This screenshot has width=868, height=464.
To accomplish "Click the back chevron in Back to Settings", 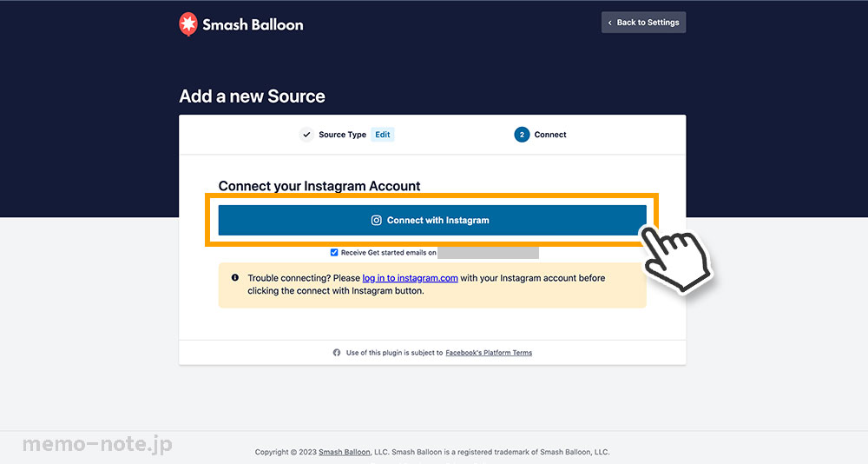I will [x=610, y=23].
